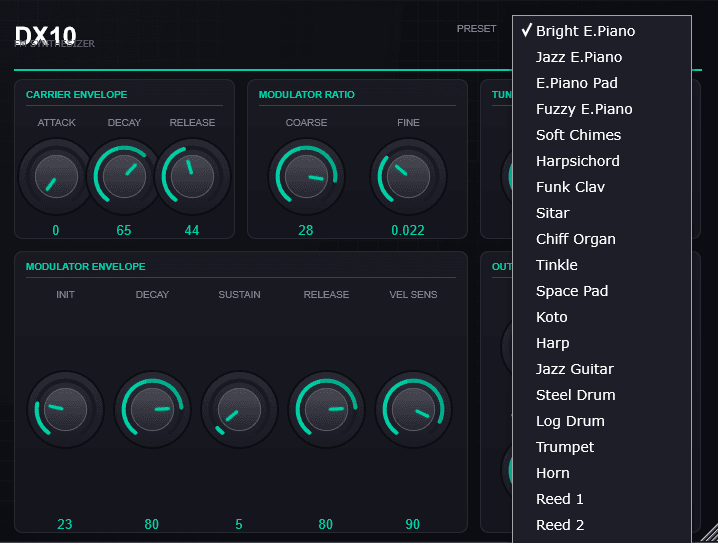
Task: Select Log Drum preset
Action: click(602, 421)
